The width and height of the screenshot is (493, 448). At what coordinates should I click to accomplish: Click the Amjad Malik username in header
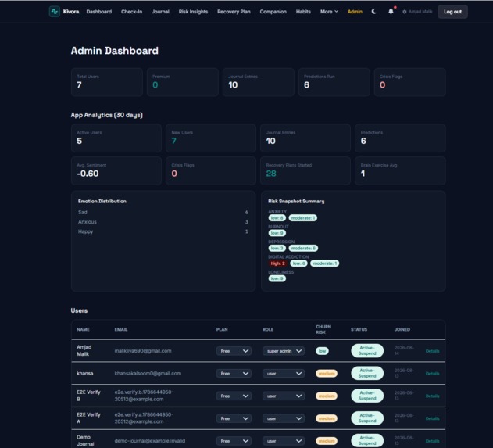click(420, 12)
